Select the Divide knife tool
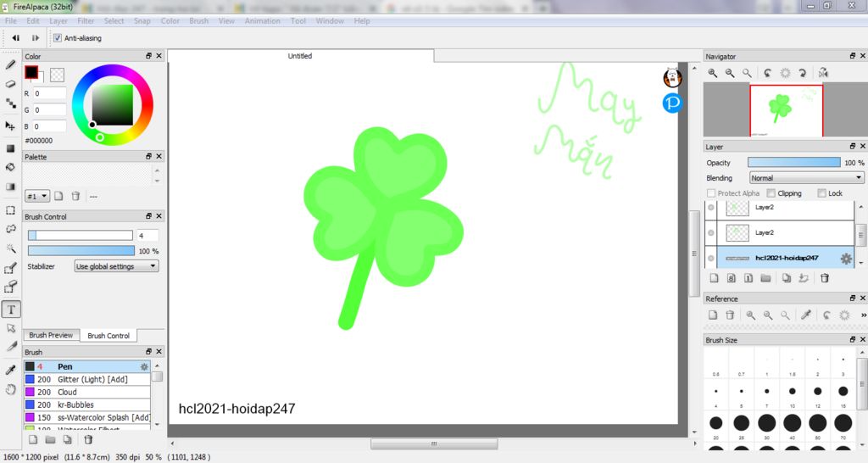 click(x=10, y=347)
